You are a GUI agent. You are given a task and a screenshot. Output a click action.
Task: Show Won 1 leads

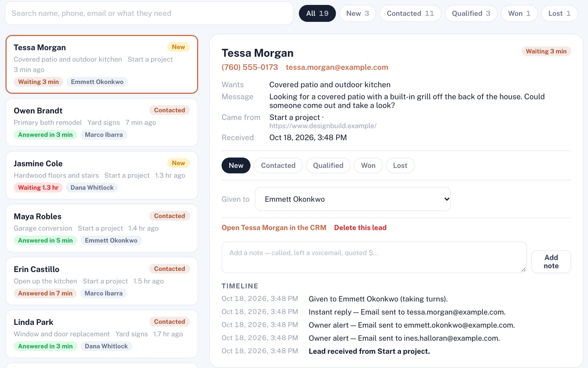point(519,13)
